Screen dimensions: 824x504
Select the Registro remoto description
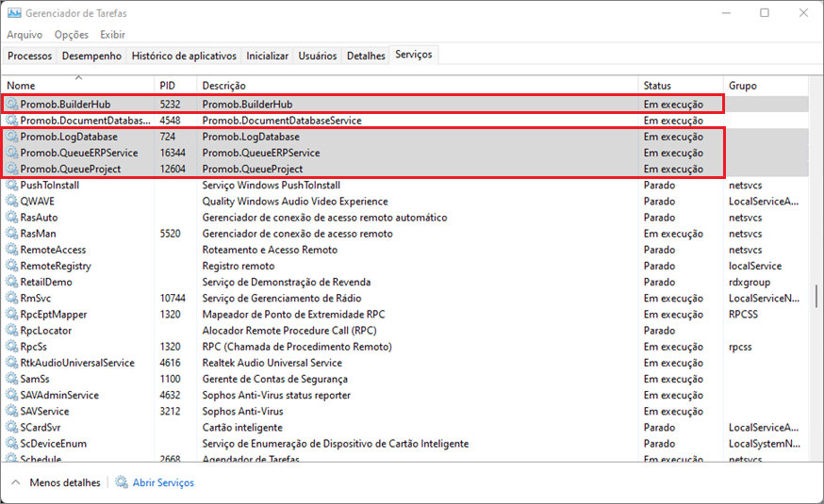tap(239, 267)
